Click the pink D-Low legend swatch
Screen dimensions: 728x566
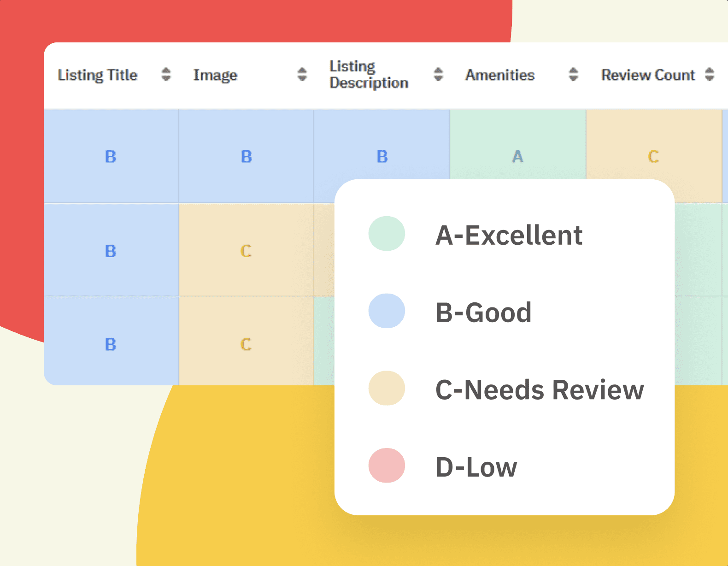click(387, 466)
